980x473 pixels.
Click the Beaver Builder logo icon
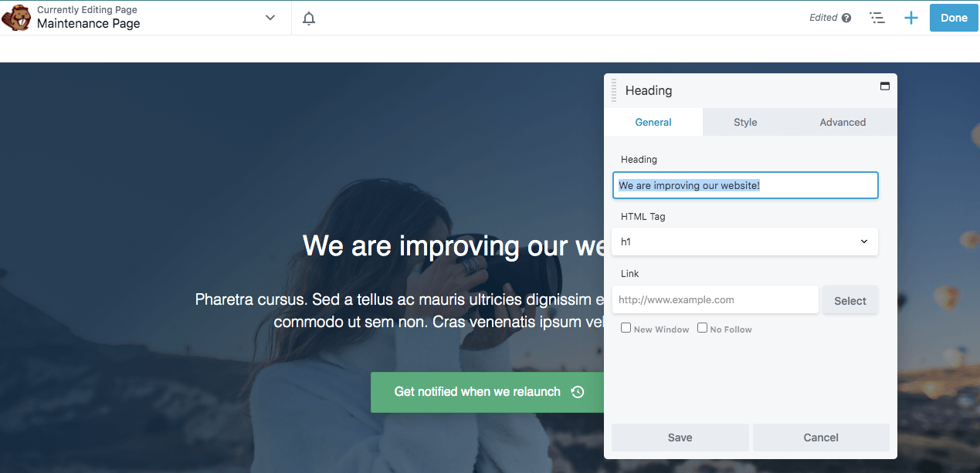pyautogui.click(x=16, y=17)
